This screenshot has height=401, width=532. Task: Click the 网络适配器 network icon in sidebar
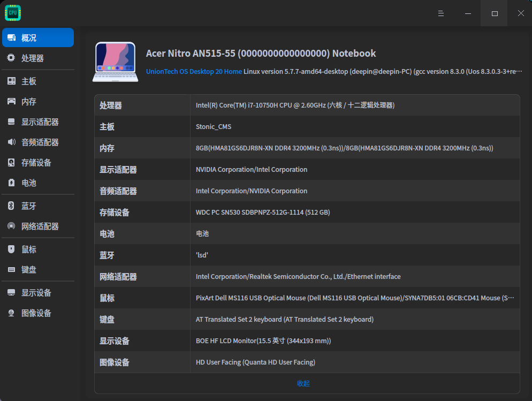tap(11, 226)
